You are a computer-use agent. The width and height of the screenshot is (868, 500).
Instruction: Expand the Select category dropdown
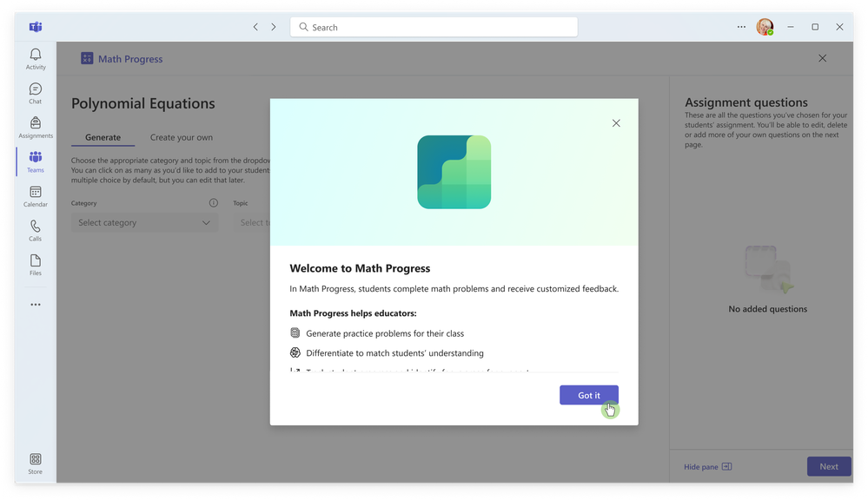pos(144,222)
